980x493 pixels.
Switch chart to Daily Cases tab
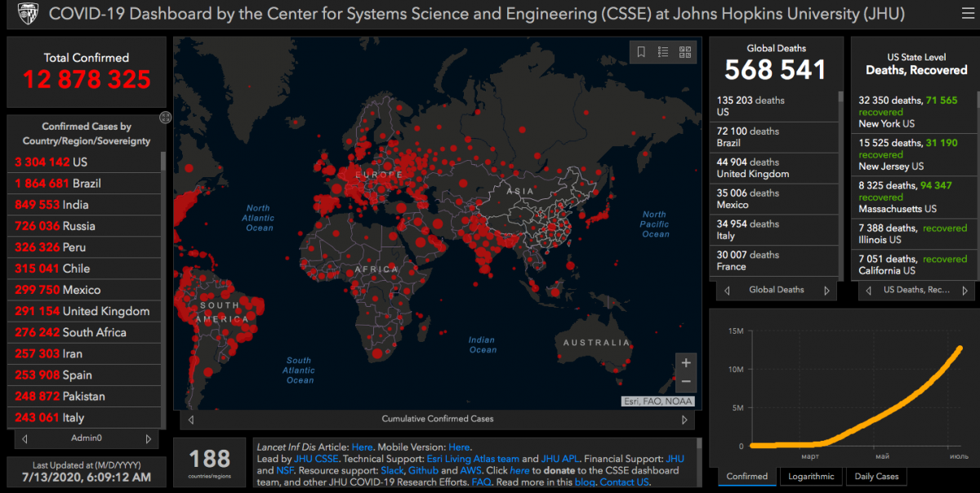[x=876, y=477]
